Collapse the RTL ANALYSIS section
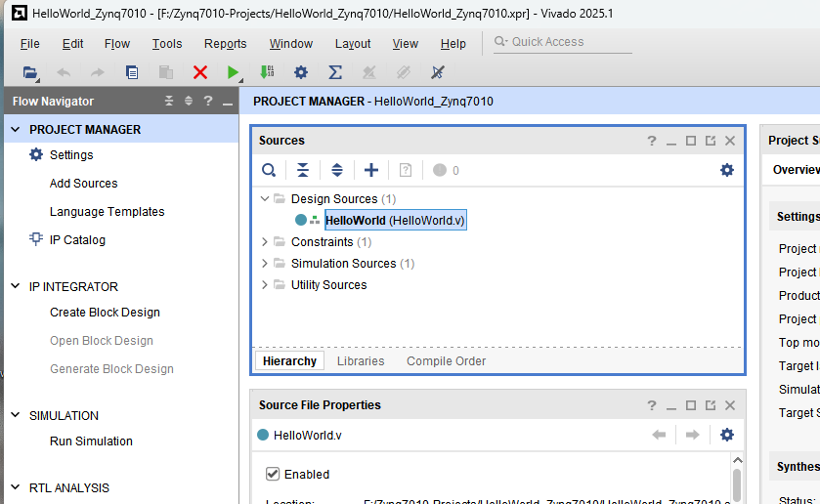 click(16, 487)
